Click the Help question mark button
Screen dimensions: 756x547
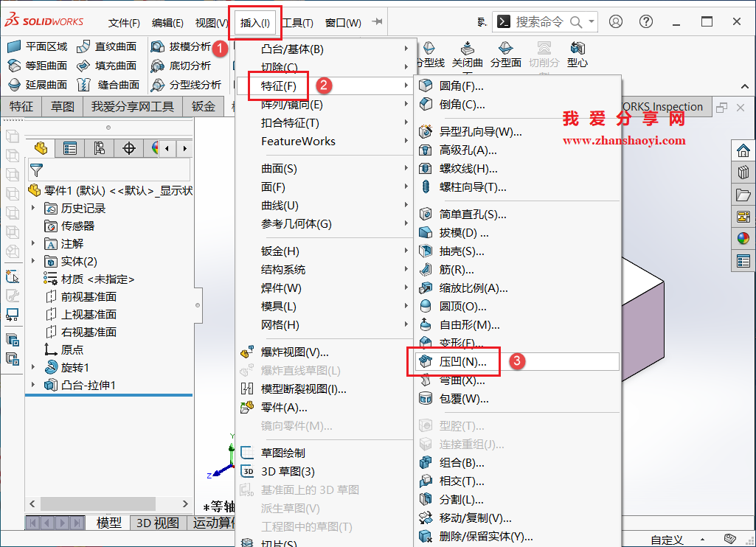tap(645, 21)
